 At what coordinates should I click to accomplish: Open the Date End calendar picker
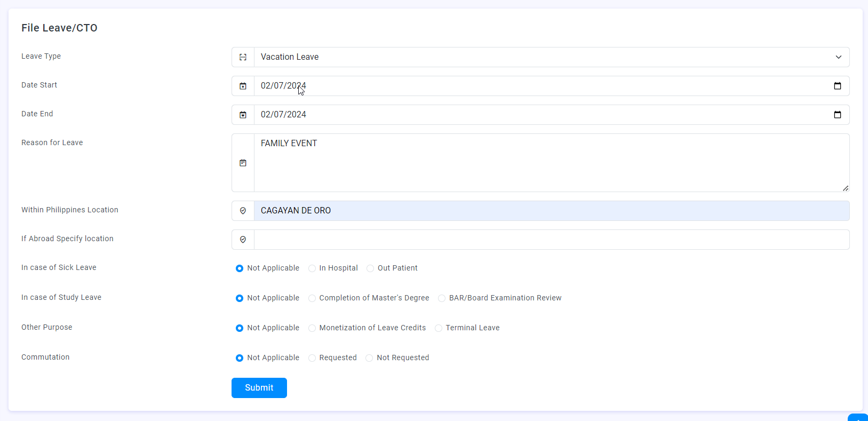point(838,115)
